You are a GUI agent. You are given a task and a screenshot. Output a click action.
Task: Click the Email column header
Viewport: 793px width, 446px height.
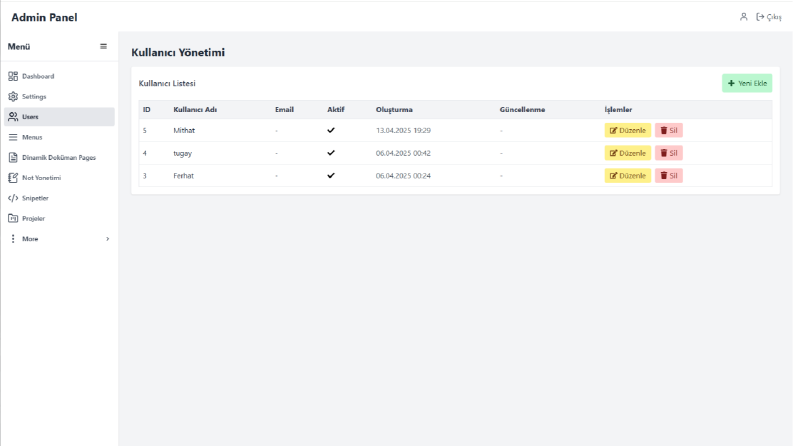coord(284,110)
